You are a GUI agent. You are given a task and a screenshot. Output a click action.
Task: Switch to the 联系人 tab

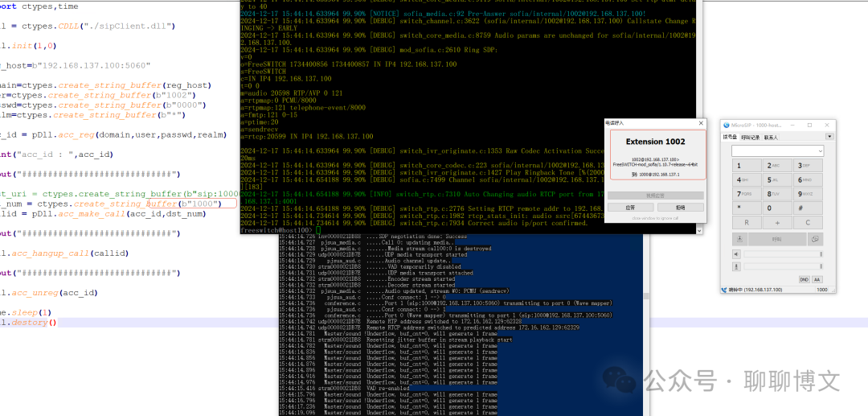tap(771, 138)
